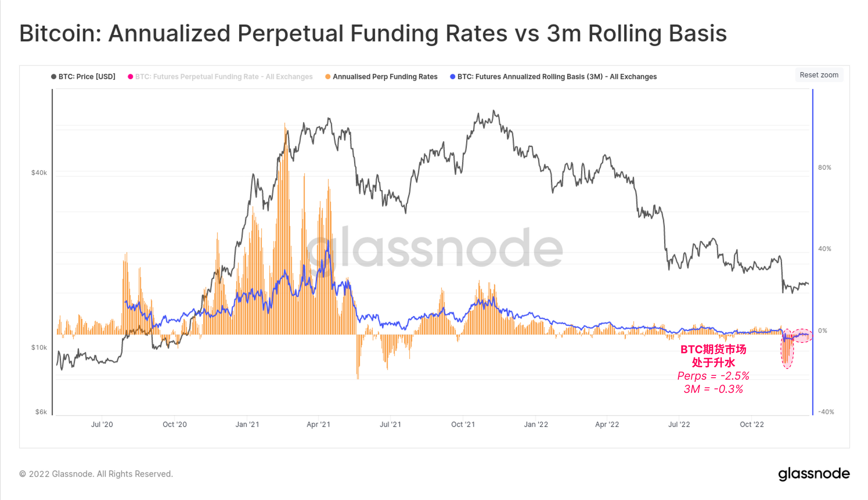This screenshot has height=500, width=868.
Task: Click the black dot beside BTC: Price
Action: click(54, 76)
